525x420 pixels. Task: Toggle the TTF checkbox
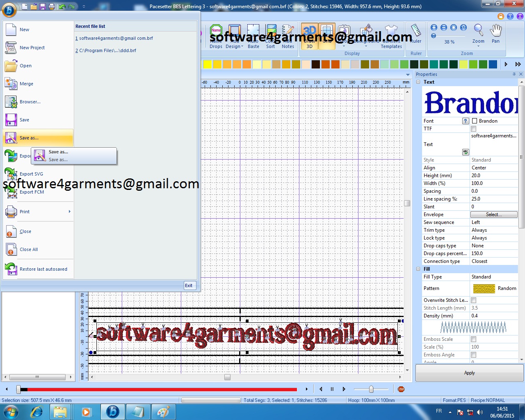click(474, 129)
